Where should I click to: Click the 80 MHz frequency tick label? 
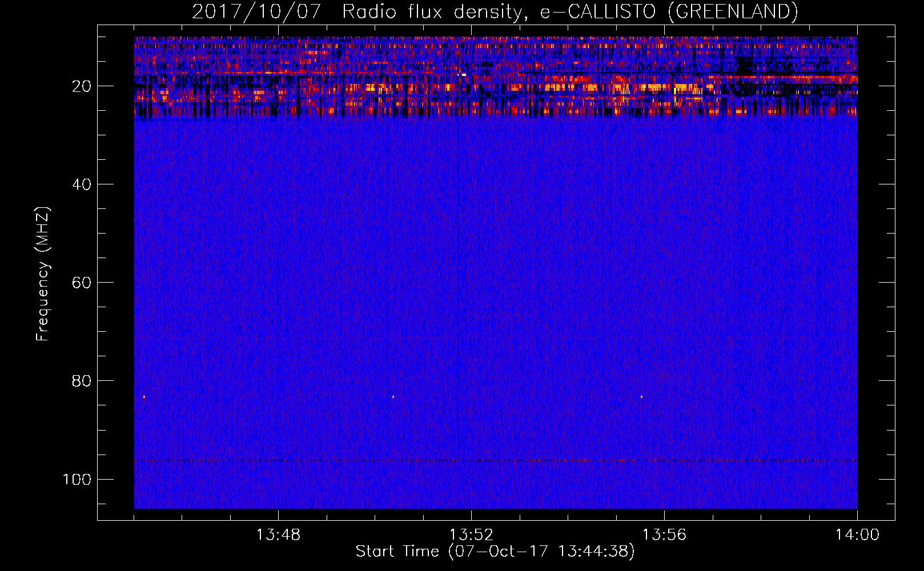82,381
